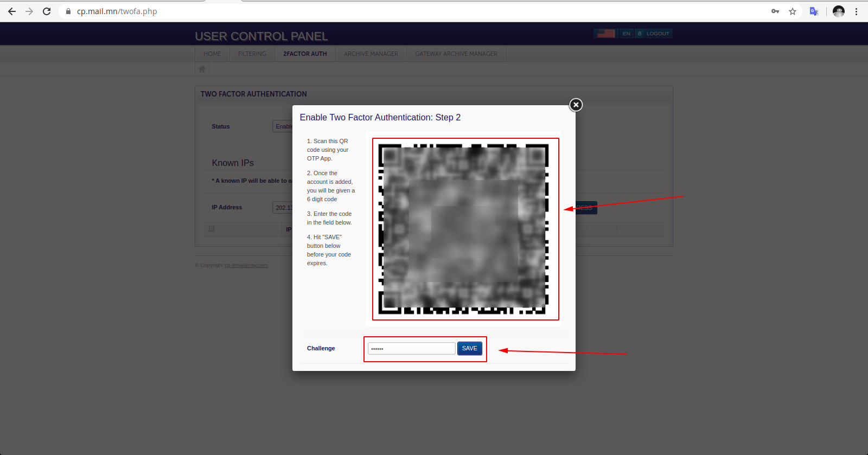Image resolution: width=868 pixels, height=455 pixels.
Task: Click the site lock security icon
Action: (68, 11)
